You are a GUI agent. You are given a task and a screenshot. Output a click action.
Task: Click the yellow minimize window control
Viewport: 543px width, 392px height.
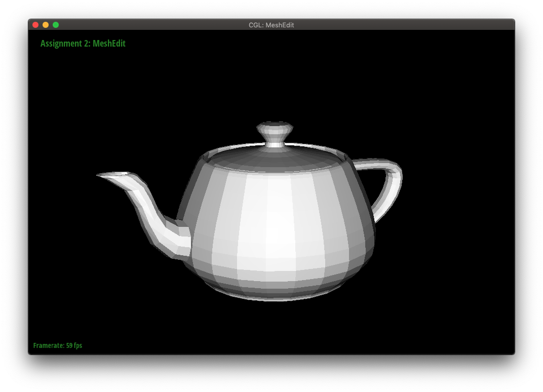pyautogui.click(x=45, y=24)
